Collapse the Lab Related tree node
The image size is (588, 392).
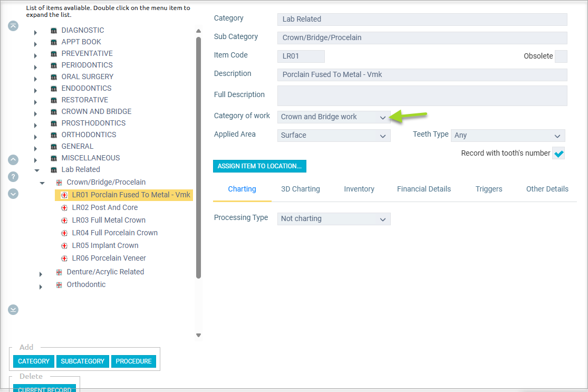[x=37, y=170]
